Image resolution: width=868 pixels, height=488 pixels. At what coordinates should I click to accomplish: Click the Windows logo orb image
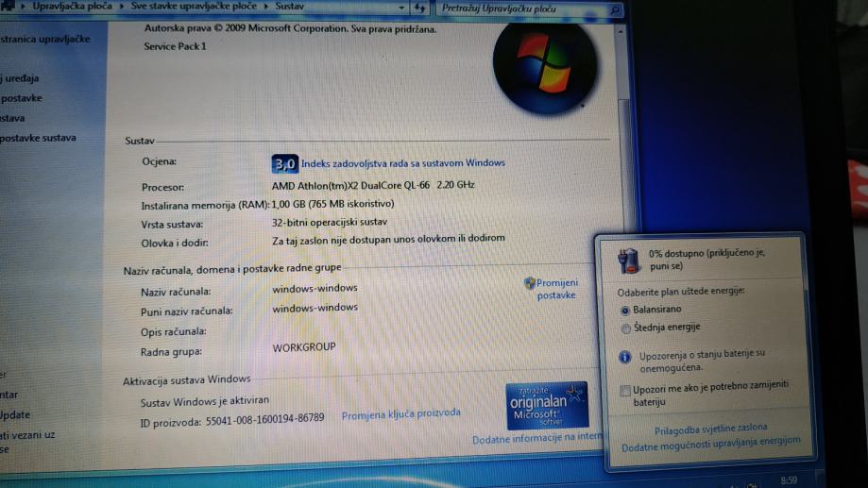point(545,68)
